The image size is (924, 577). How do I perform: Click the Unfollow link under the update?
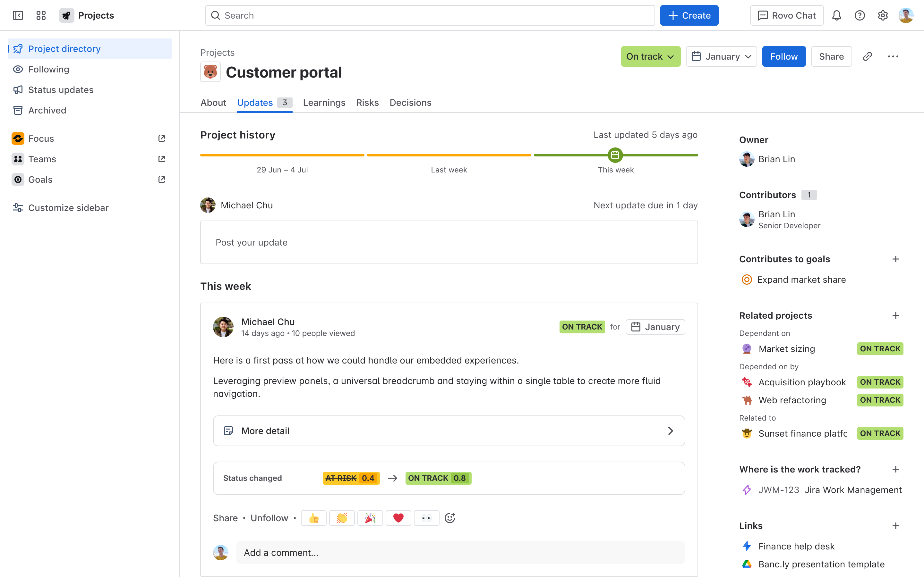coord(269,518)
